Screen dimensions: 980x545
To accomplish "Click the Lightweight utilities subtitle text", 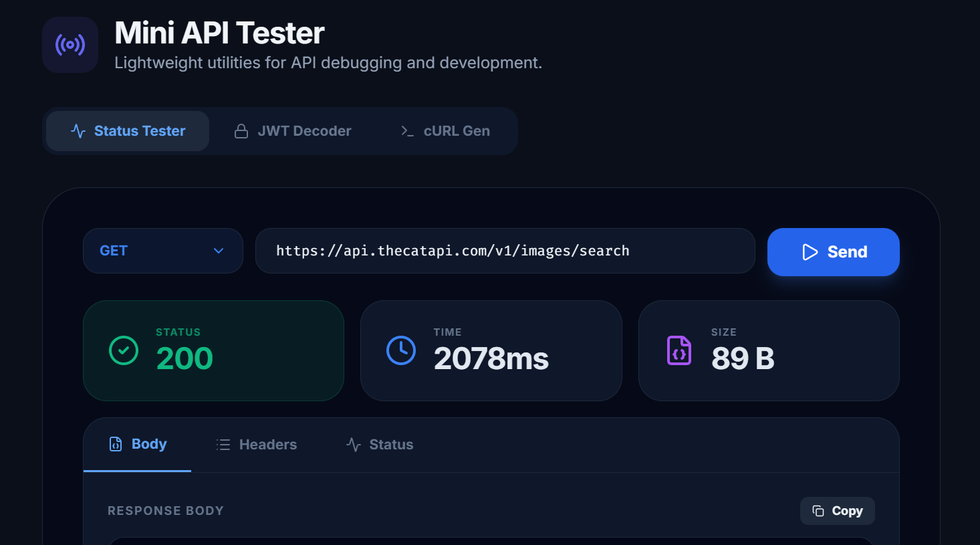I will pyautogui.click(x=328, y=63).
